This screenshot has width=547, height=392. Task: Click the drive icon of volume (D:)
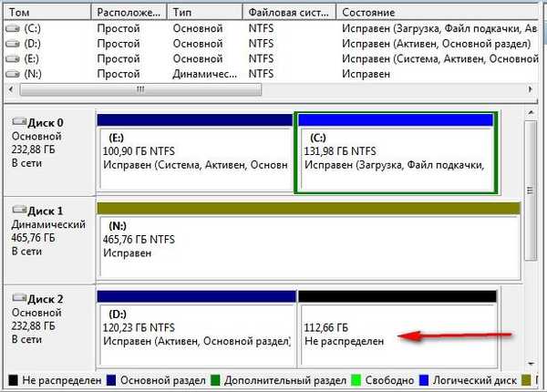click(x=13, y=44)
